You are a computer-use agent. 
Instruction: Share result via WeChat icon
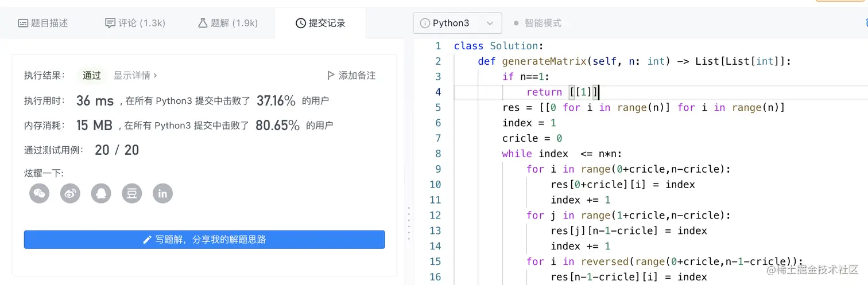point(39,193)
